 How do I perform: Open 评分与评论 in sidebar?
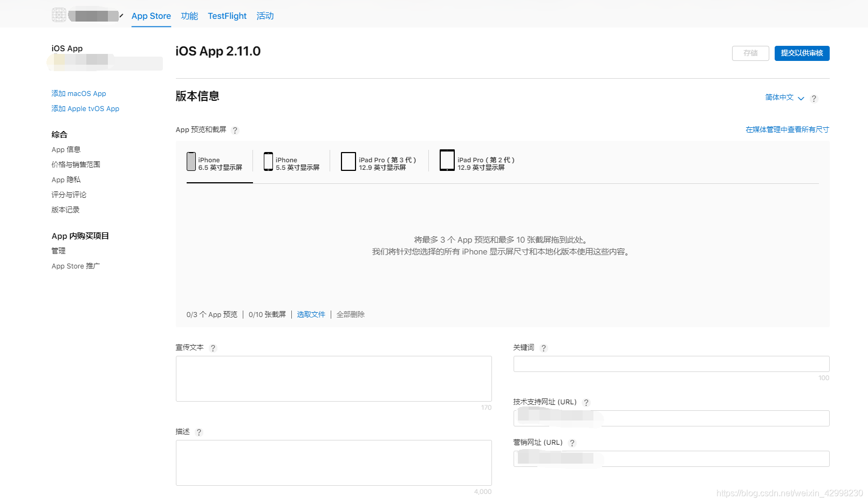click(x=69, y=195)
